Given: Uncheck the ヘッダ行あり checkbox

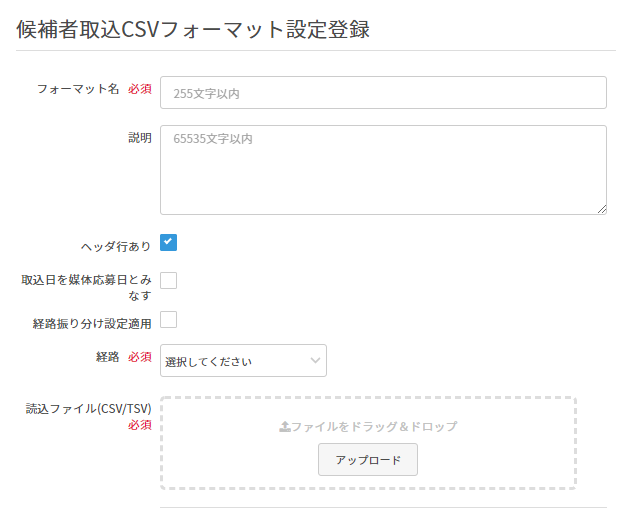Looking at the screenshot, I should (169, 242).
